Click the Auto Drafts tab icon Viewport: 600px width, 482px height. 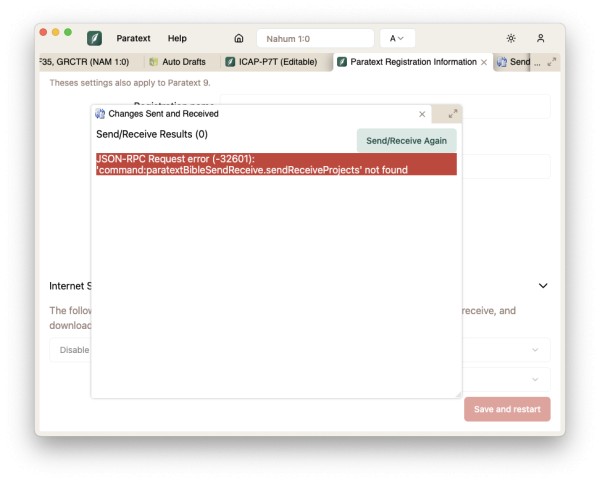(153, 62)
